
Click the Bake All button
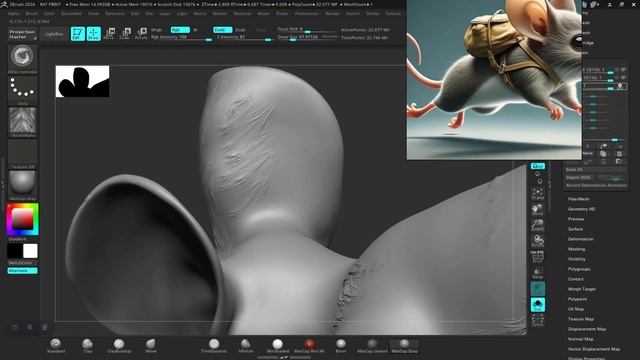pos(596,169)
